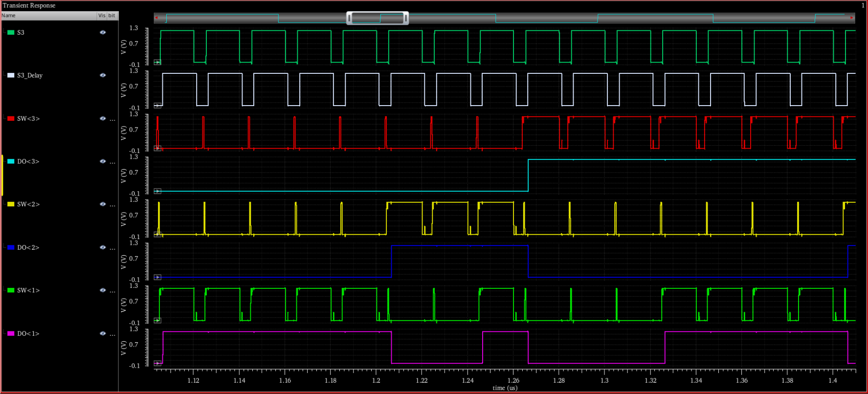Click the 1.26 tick label on time axis
Viewport: 868px width, 394px height.
coord(513,380)
